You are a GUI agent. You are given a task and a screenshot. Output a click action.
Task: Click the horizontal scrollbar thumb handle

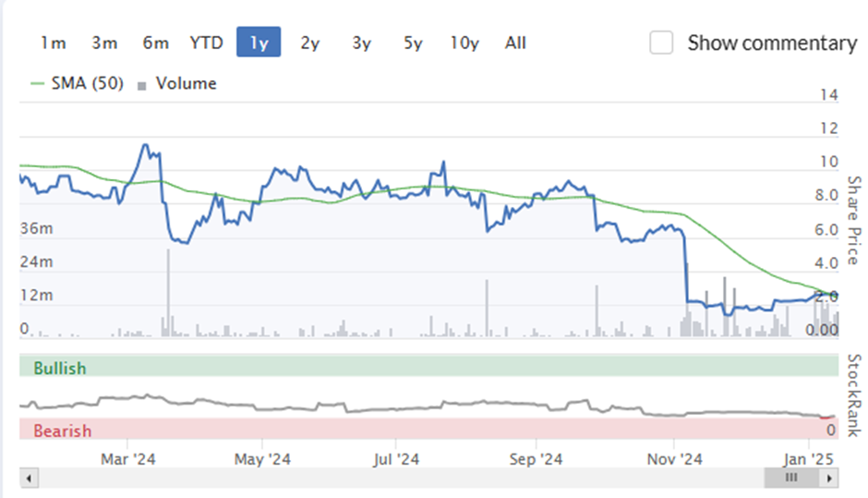pos(791,478)
